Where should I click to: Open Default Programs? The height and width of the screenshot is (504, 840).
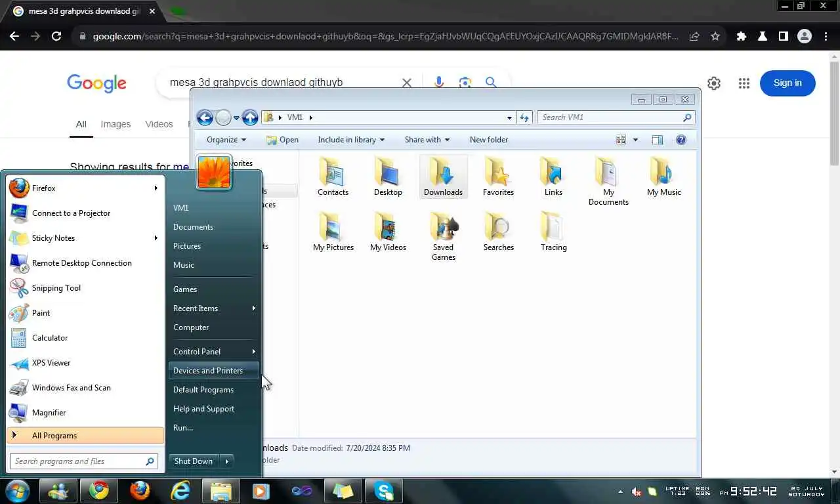tap(213, 390)
